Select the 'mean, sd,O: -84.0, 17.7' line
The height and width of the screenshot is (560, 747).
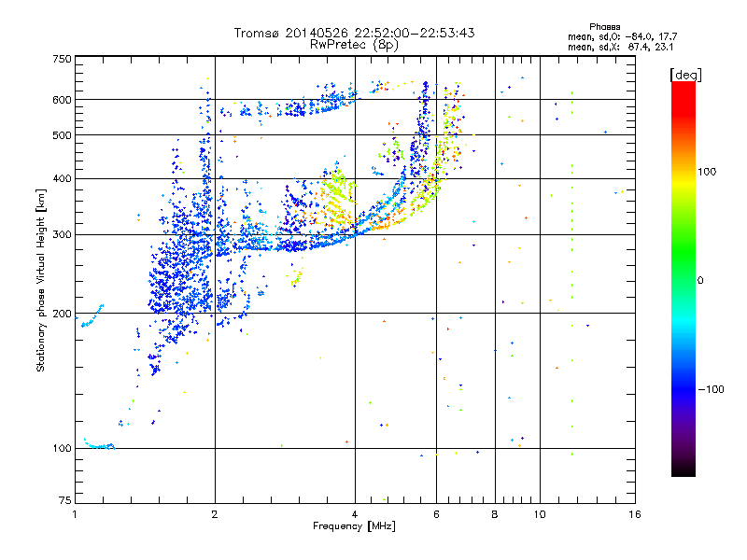click(x=622, y=36)
